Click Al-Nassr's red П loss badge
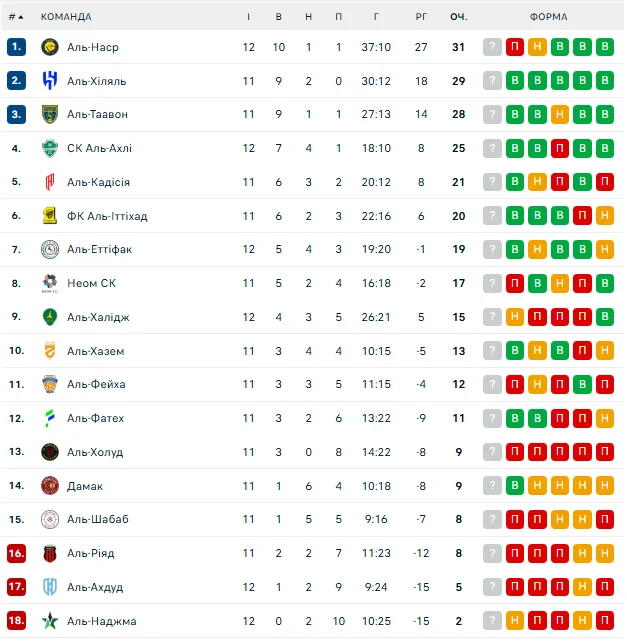 tap(514, 47)
